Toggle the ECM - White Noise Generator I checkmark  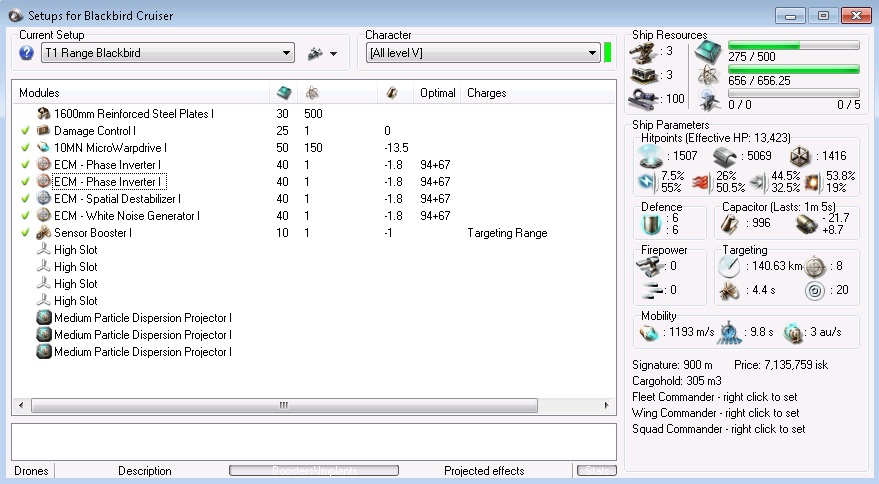(25, 215)
